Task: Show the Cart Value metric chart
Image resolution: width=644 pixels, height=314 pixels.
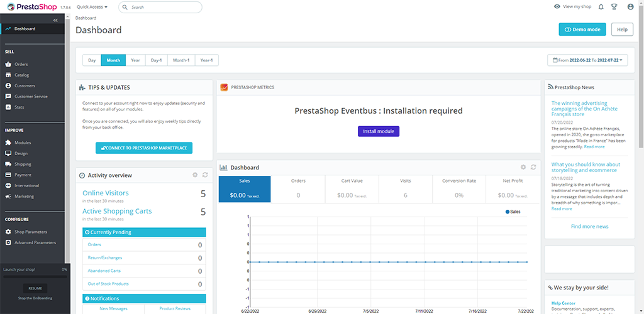Action: point(352,189)
